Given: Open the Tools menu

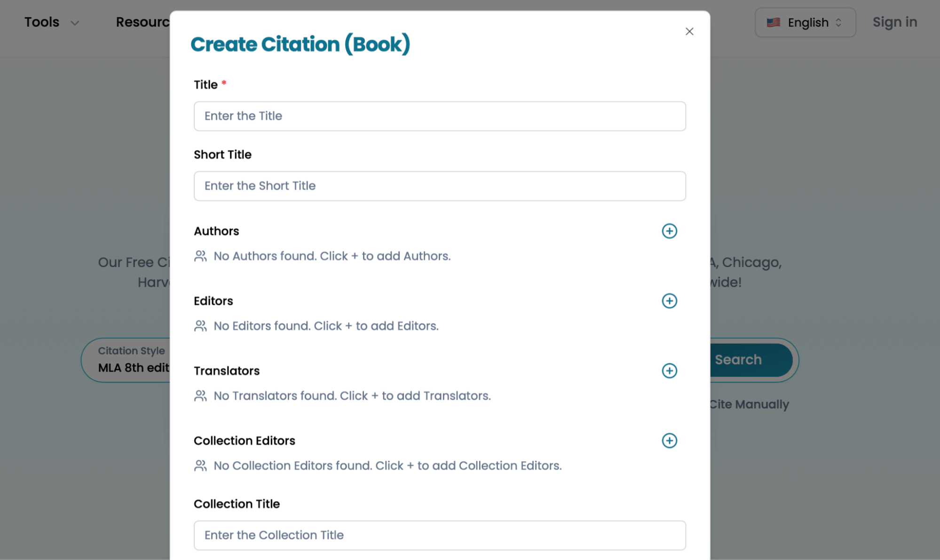Looking at the screenshot, I should [x=41, y=22].
